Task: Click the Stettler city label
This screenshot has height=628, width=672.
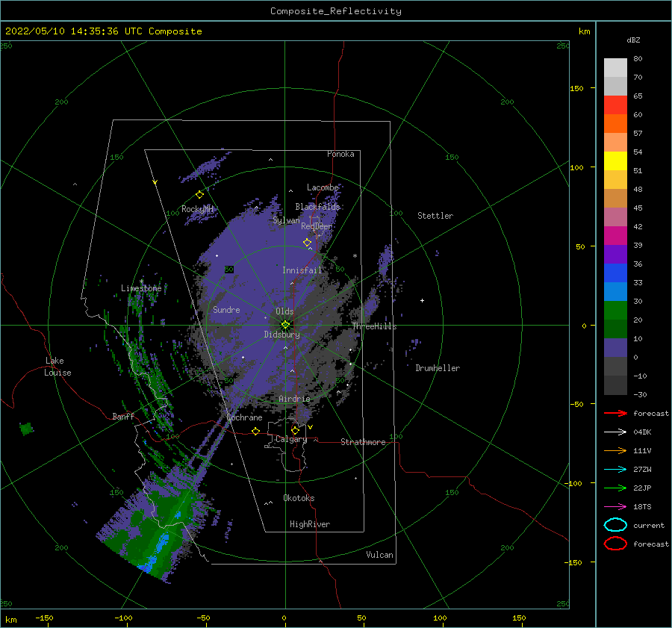Action: point(435,216)
